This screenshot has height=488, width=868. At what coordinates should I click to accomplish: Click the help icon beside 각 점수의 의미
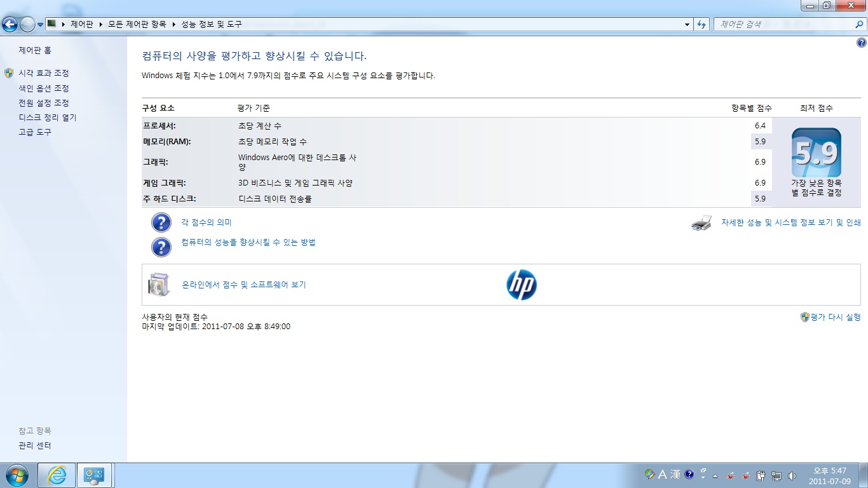(161, 222)
